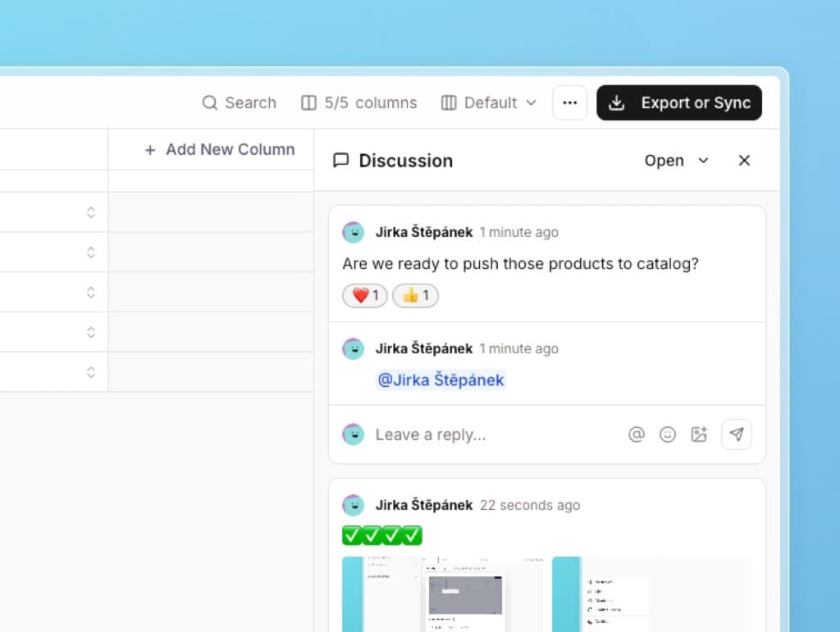Click avatar on the 22 seconds ago comment

(x=354, y=505)
